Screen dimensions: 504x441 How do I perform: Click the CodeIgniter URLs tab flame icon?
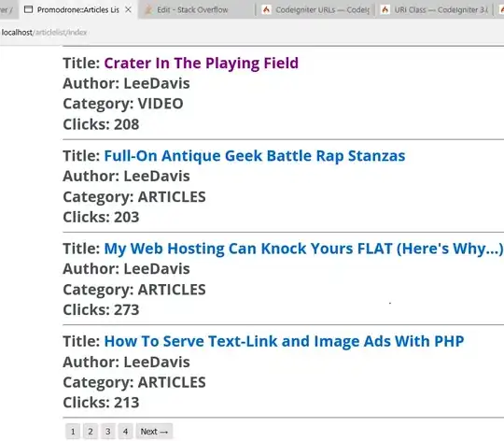[266, 9]
